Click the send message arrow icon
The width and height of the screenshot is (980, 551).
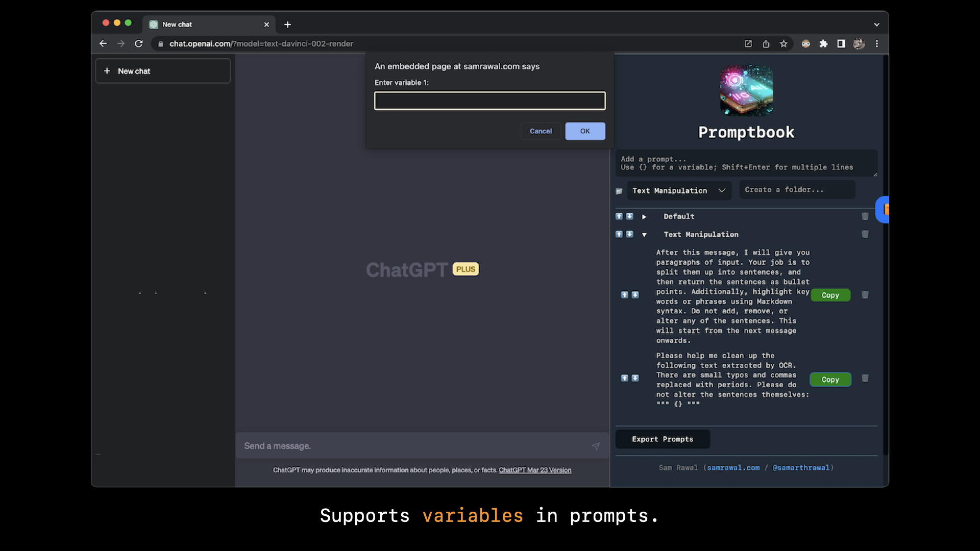point(596,446)
